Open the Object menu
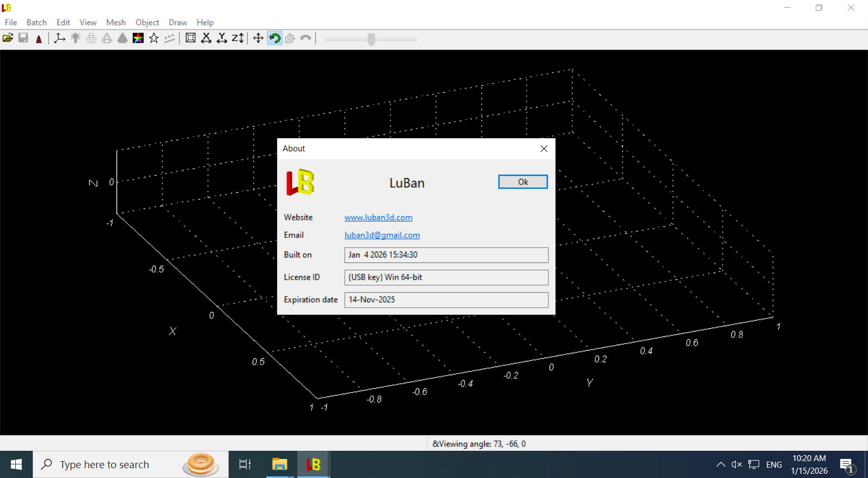Image resolution: width=868 pixels, height=478 pixels. [x=147, y=22]
